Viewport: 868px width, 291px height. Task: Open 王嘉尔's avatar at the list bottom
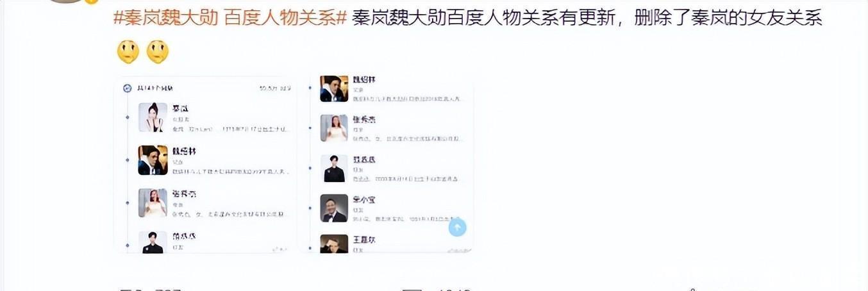click(x=334, y=244)
